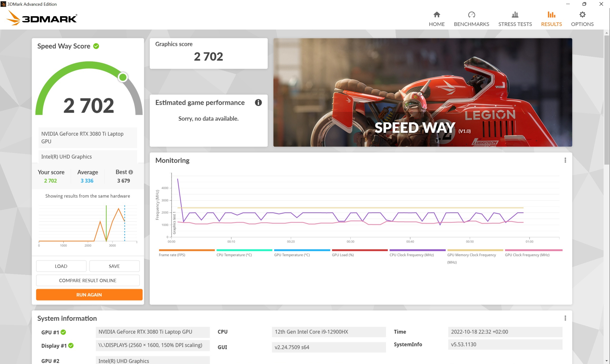Viewport: 610px width, 364px height.
Task: Open the Stress Tests bar chart icon
Action: pos(515,15)
